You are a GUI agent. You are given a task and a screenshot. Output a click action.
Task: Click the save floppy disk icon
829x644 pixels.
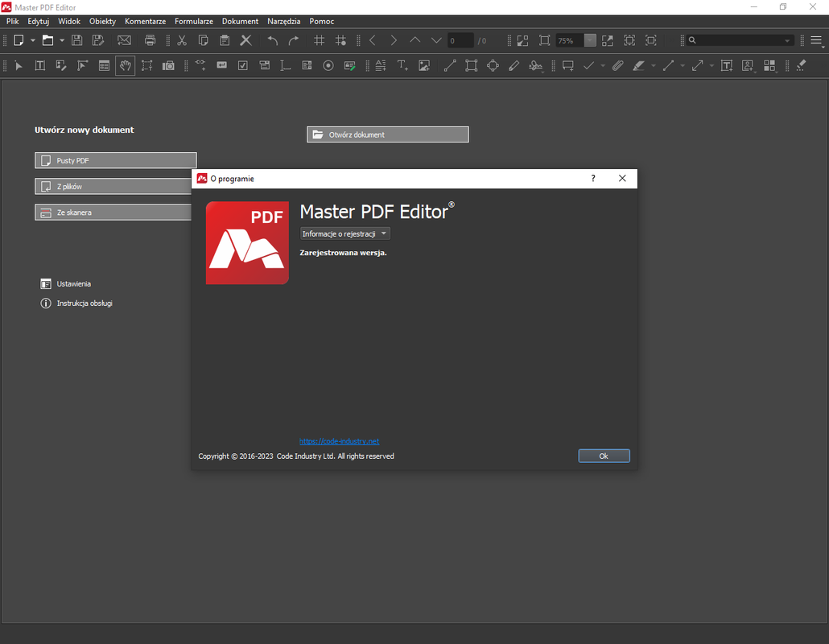click(76, 41)
